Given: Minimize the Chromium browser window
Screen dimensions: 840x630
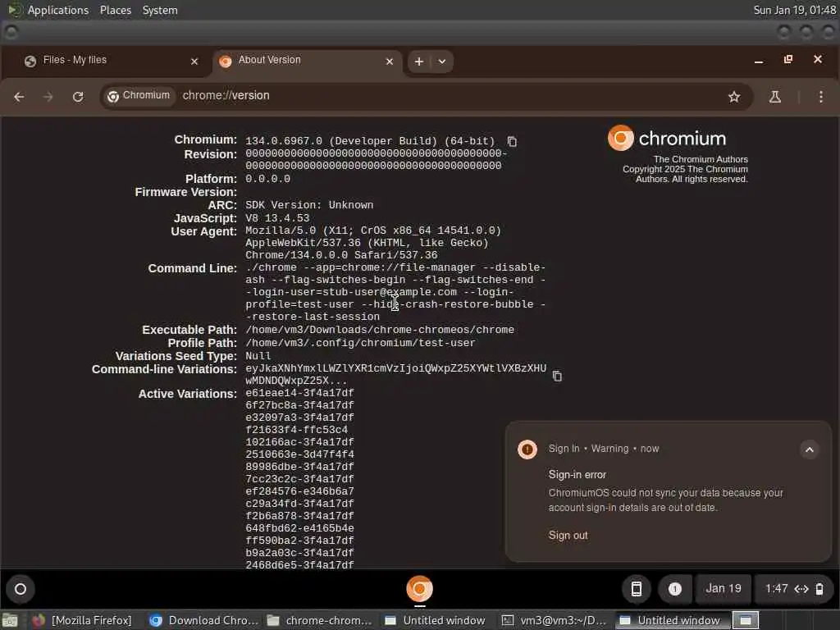Looking at the screenshot, I should click(x=759, y=61).
